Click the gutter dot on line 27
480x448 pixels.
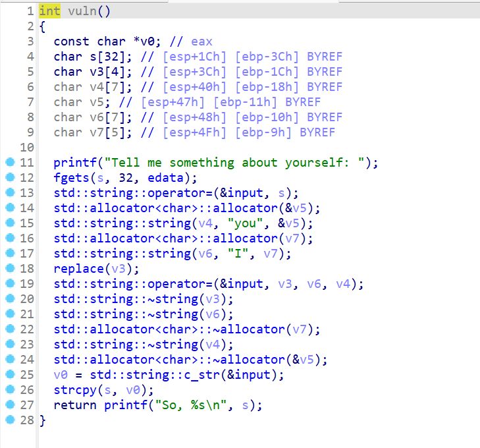(9, 405)
